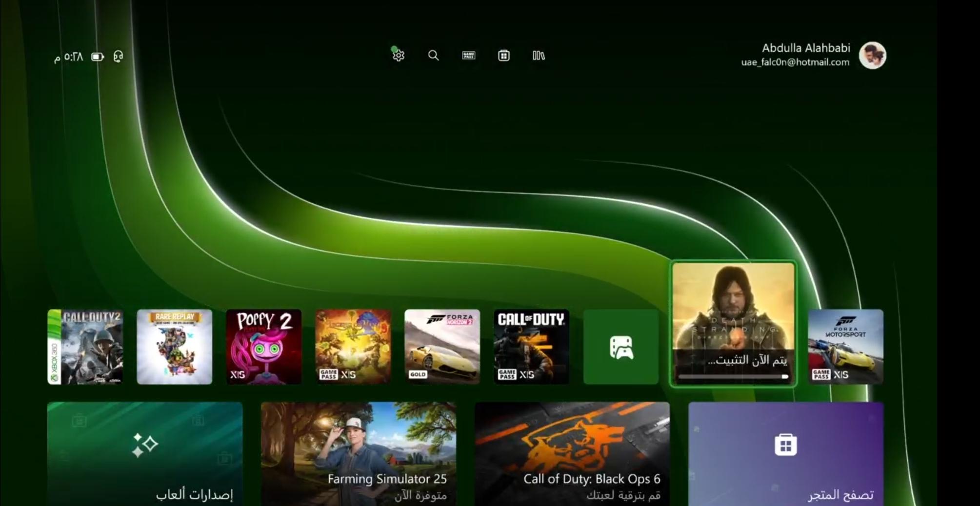
Task: Select the green games collection tile
Action: [621, 347]
